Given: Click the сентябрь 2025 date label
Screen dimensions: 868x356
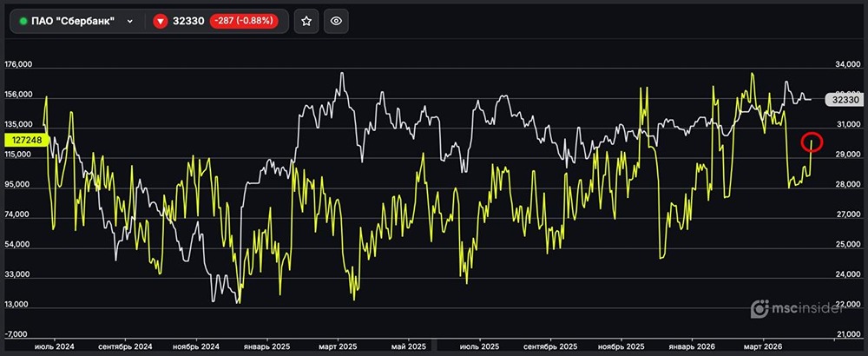Looking at the screenshot, I should 551,346.
